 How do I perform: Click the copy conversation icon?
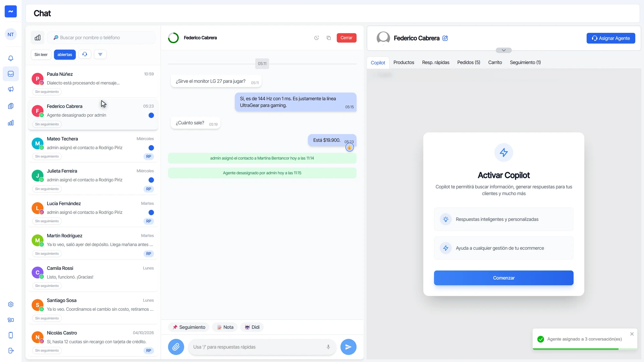[x=329, y=38]
